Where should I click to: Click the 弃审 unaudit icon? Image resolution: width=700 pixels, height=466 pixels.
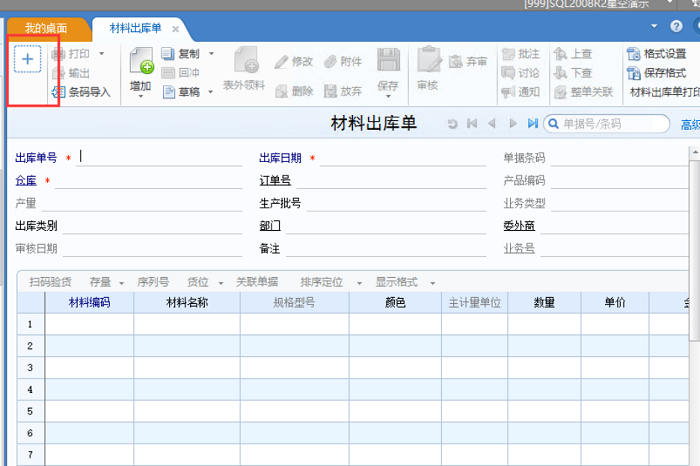coord(456,62)
